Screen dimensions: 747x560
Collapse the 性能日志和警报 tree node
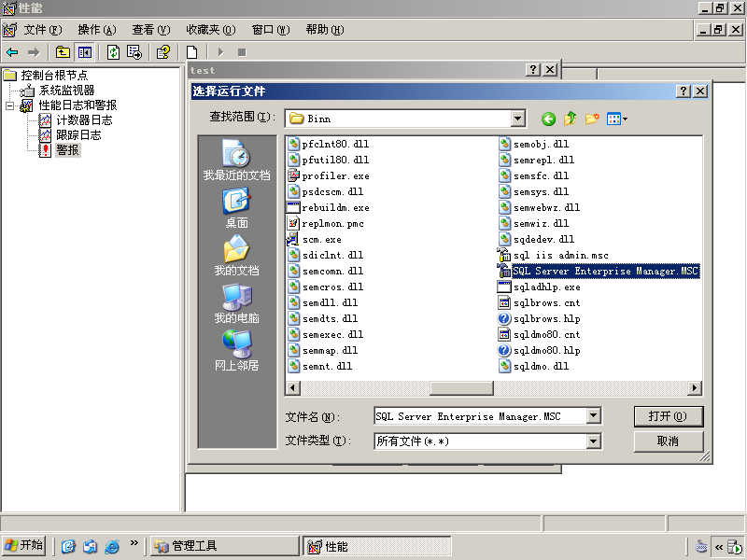(10, 105)
